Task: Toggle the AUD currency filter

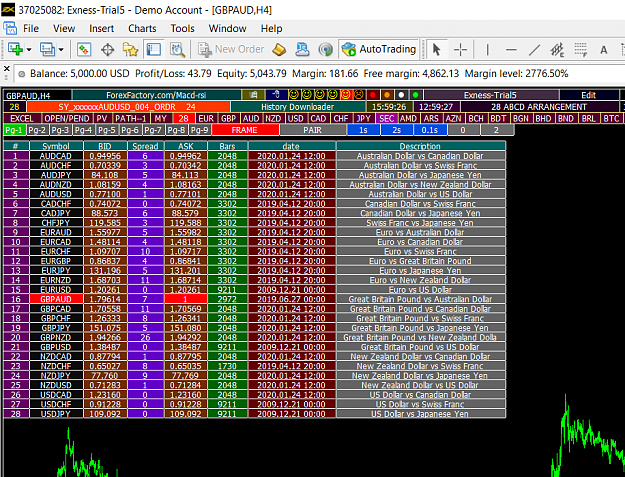Action: [x=251, y=118]
